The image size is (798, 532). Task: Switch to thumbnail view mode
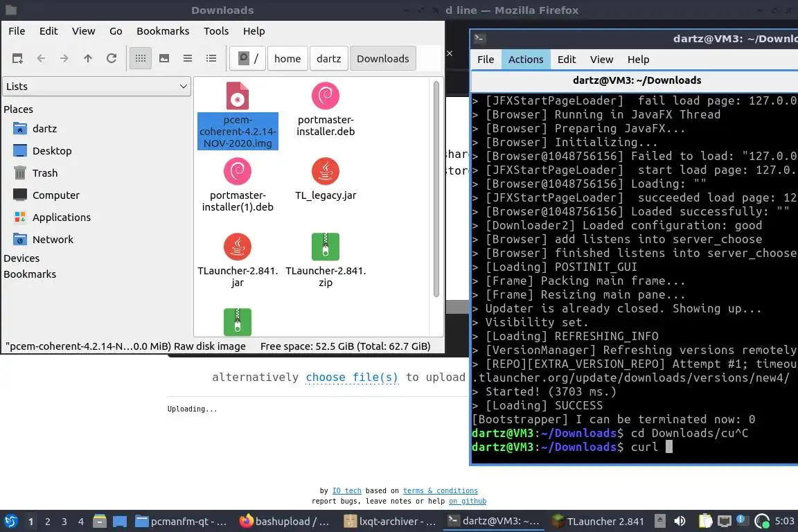click(164, 59)
